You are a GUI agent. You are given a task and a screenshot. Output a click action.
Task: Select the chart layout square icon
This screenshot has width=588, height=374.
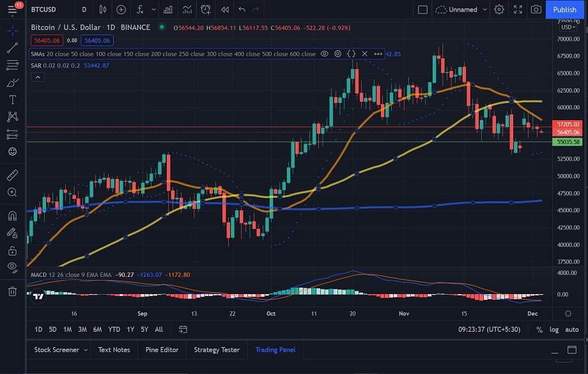(422, 10)
